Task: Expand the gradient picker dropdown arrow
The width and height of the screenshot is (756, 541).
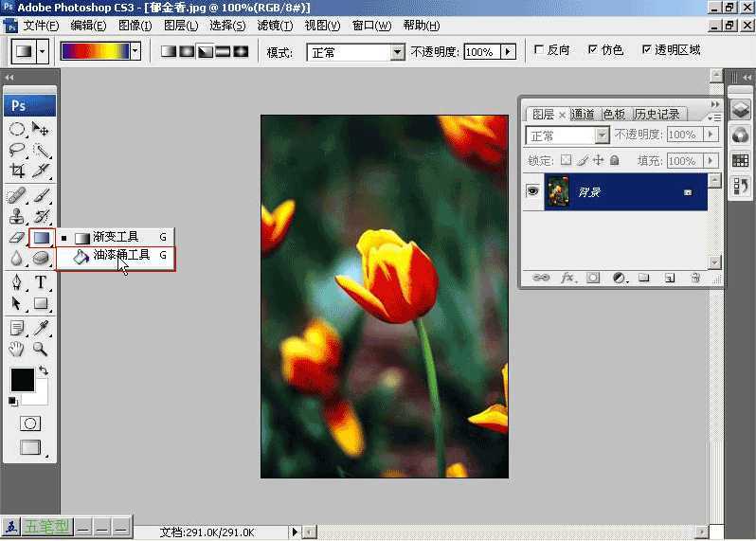Action: coord(135,51)
